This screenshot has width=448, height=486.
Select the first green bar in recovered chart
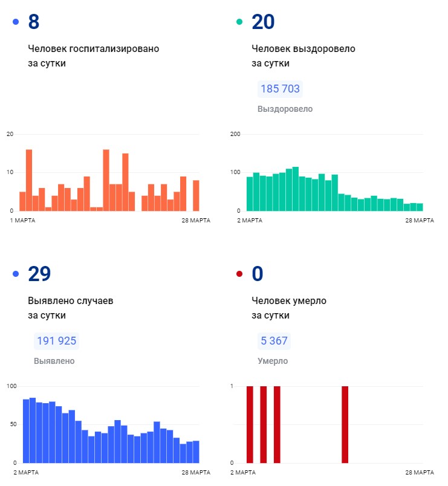(250, 193)
